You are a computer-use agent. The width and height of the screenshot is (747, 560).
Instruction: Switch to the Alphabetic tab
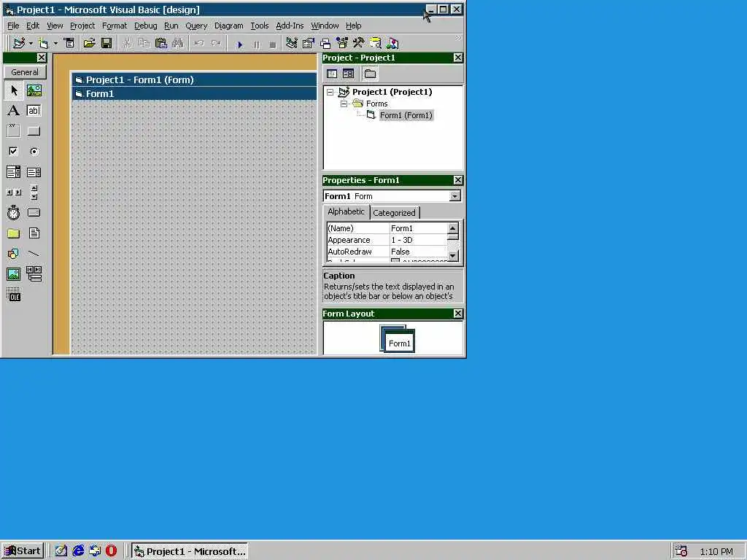(346, 211)
